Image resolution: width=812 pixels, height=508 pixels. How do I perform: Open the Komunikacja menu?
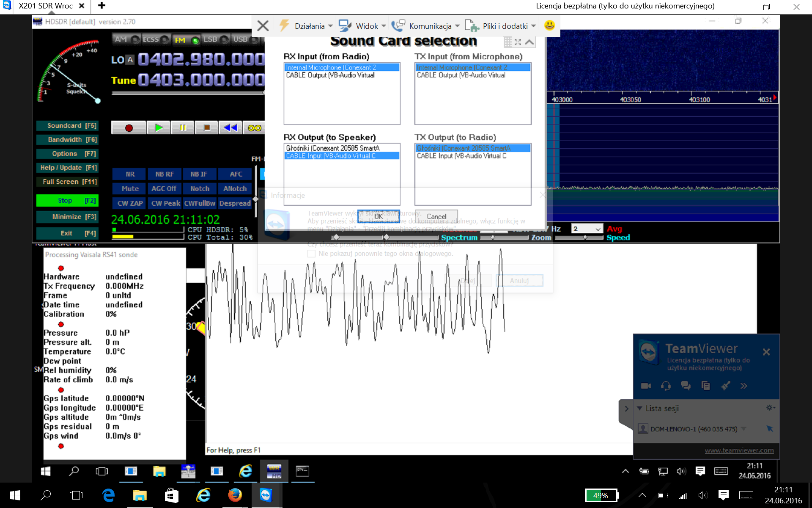coord(425,26)
